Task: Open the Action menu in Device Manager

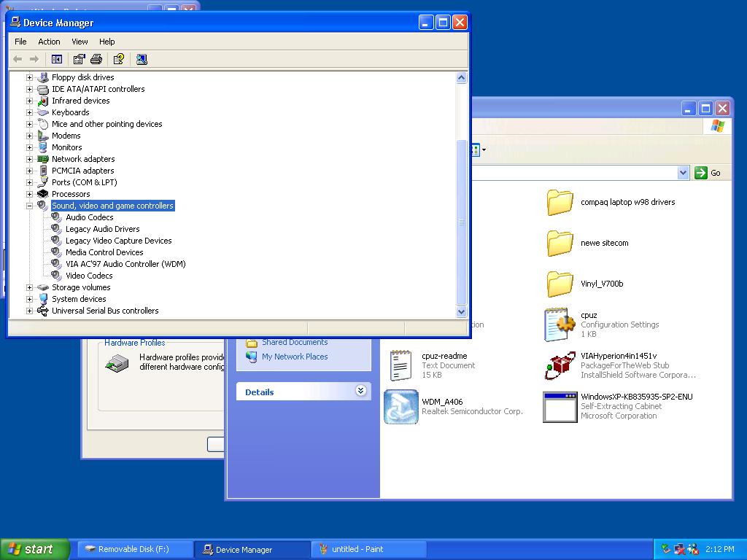Action: [49, 42]
